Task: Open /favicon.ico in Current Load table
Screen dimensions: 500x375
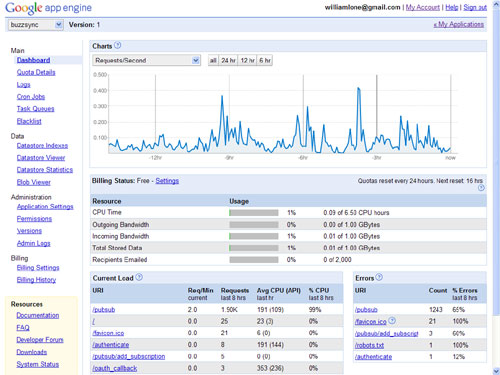Action: coord(108,333)
